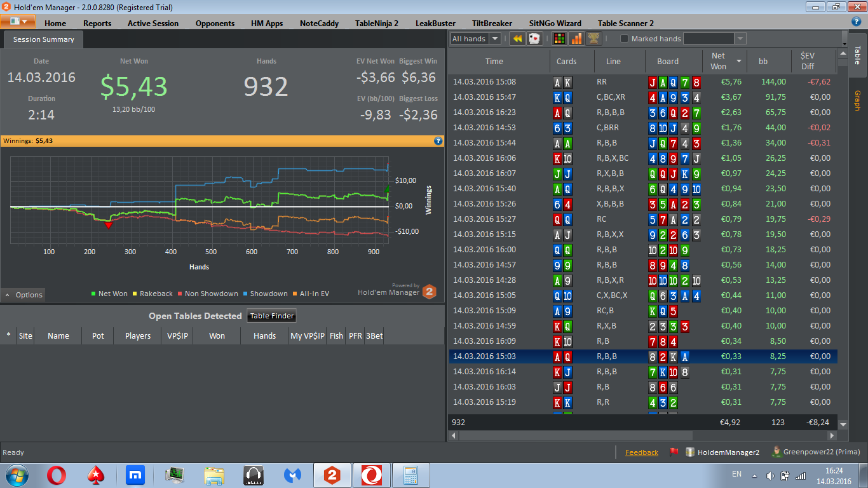
Task: Switch to the vertical Graph tab
Action: [x=857, y=100]
